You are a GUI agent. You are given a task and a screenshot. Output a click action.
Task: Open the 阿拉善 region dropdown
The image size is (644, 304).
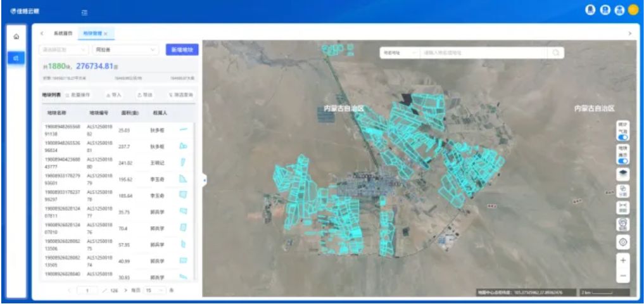pos(125,49)
